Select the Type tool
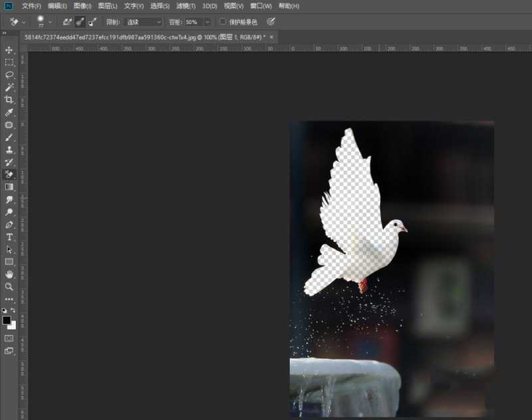The image size is (532, 420). coord(9,236)
